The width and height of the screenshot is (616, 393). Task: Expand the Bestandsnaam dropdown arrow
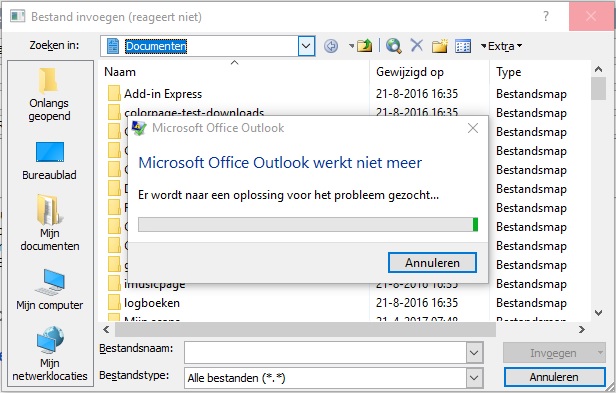[x=474, y=353]
